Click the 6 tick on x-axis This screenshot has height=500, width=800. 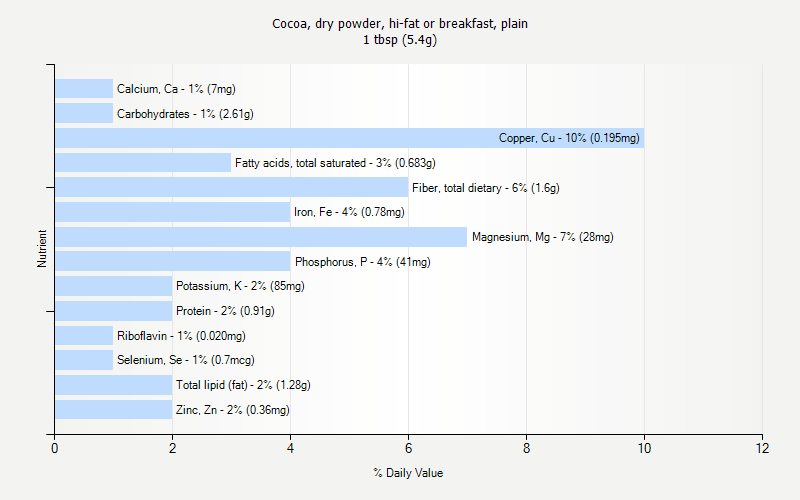[x=408, y=449]
